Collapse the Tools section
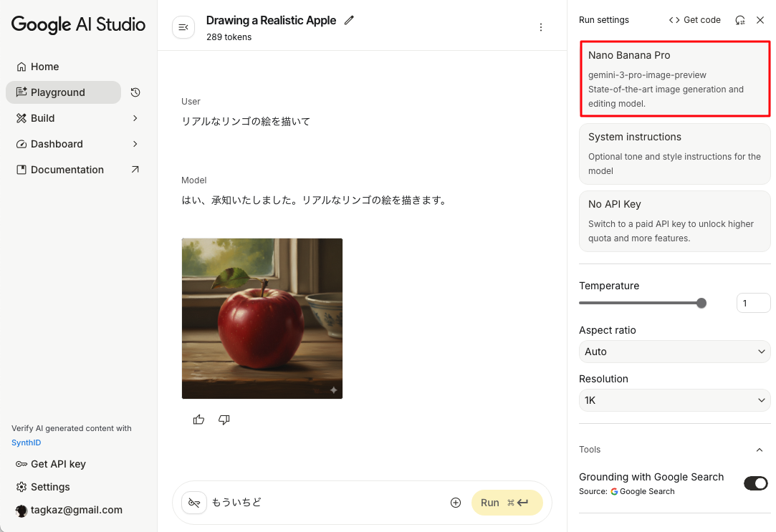This screenshot has height=532, width=776. click(760, 450)
